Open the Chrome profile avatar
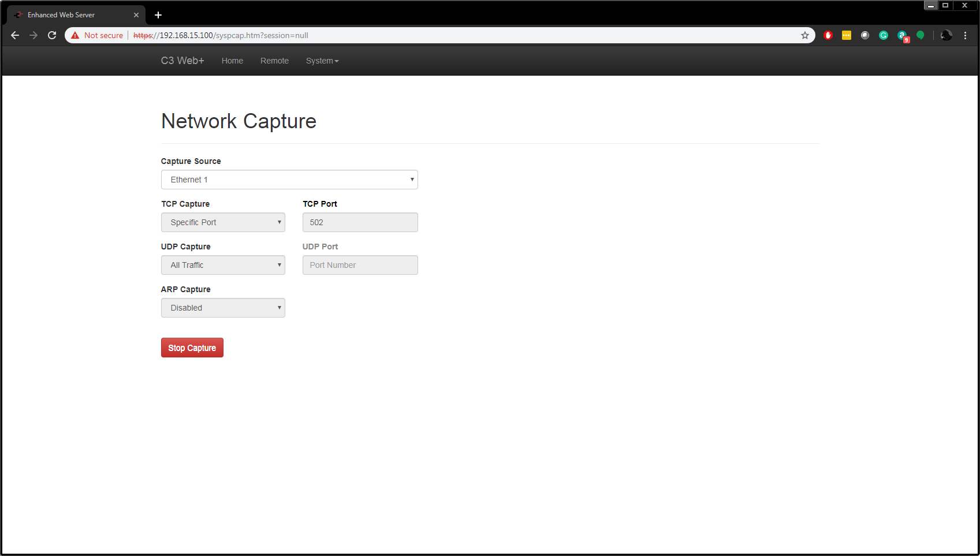 point(947,35)
